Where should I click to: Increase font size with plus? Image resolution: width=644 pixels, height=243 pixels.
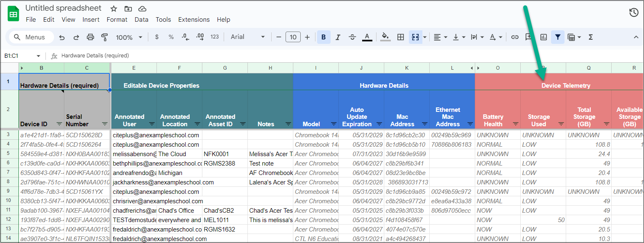307,37
